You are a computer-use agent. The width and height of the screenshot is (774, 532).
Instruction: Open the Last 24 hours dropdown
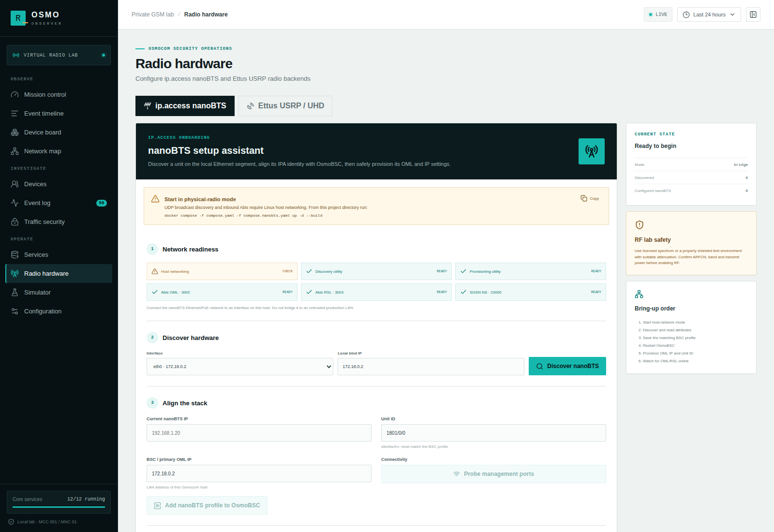pos(709,15)
